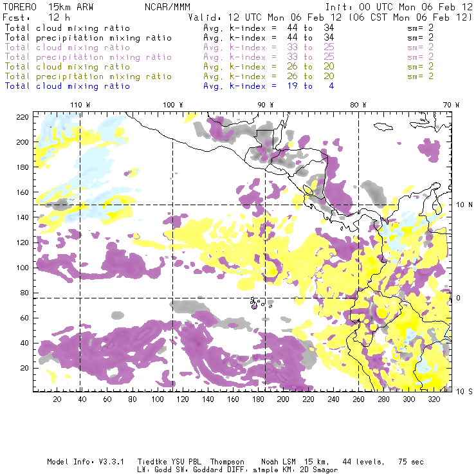The height and width of the screenshot is (476, 476).
Task: Click the black "Total cloud mixing ratio" legend line
Action: coord(68,28)
